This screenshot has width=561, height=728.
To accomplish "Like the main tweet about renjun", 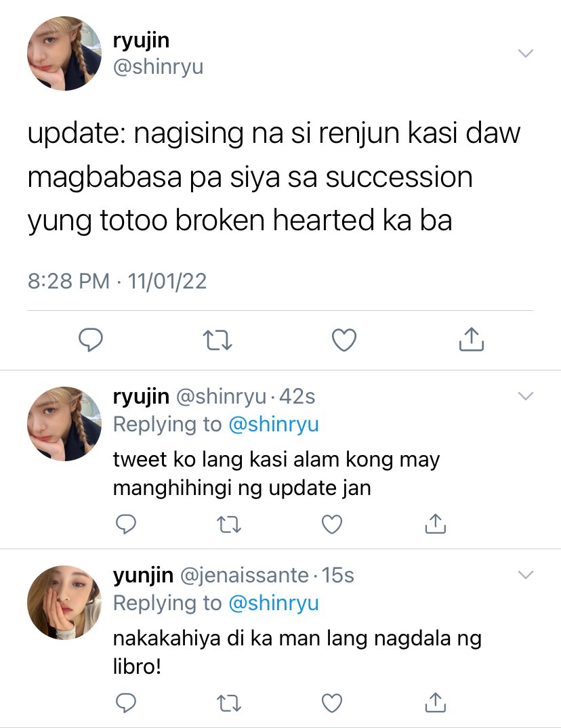I will (344, 339).
